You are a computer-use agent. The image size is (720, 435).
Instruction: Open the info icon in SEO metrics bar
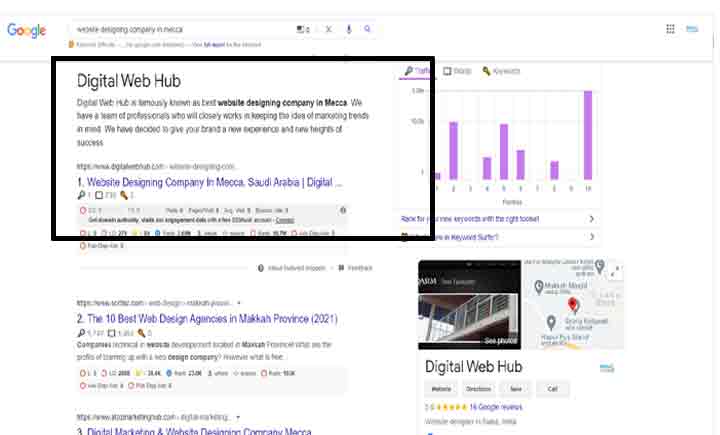(343, 211)
